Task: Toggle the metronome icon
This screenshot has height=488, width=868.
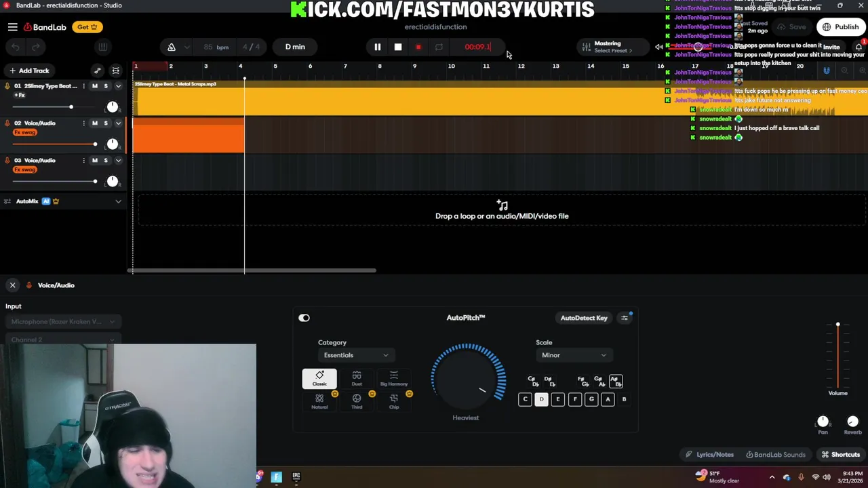Action: (x=172, y=47)
